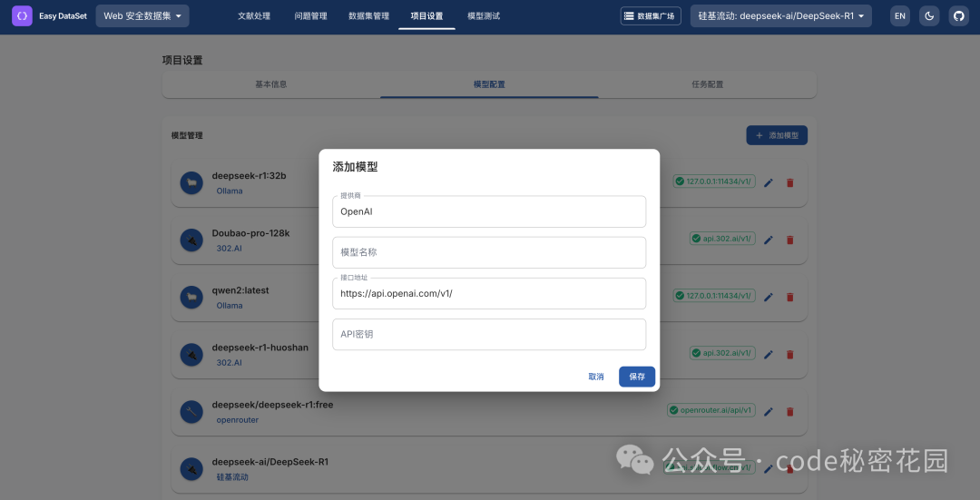Open the 提供商 OpenAI combo box
The image size is (980, 500).
click(489, 211)
